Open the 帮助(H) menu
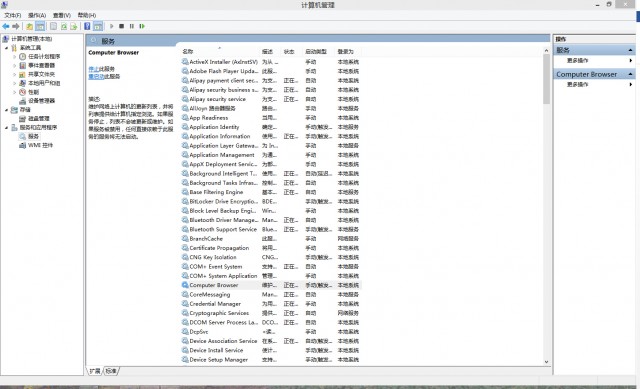The width and height of the screenshot is (640, 389). tap(87, 15)
